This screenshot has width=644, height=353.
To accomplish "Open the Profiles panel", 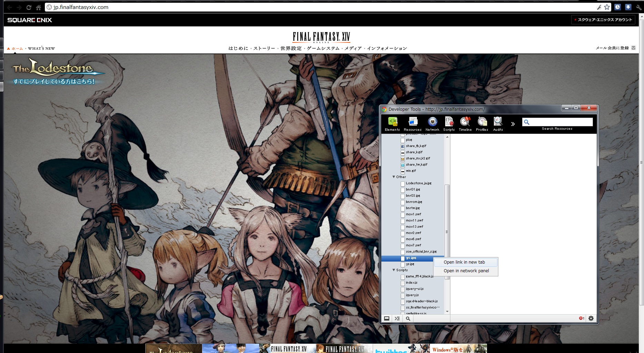I will click(482, 124).
